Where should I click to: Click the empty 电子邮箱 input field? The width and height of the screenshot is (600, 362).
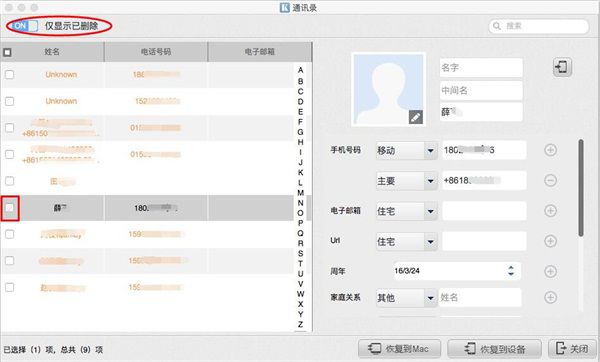(x=484, y=210)
